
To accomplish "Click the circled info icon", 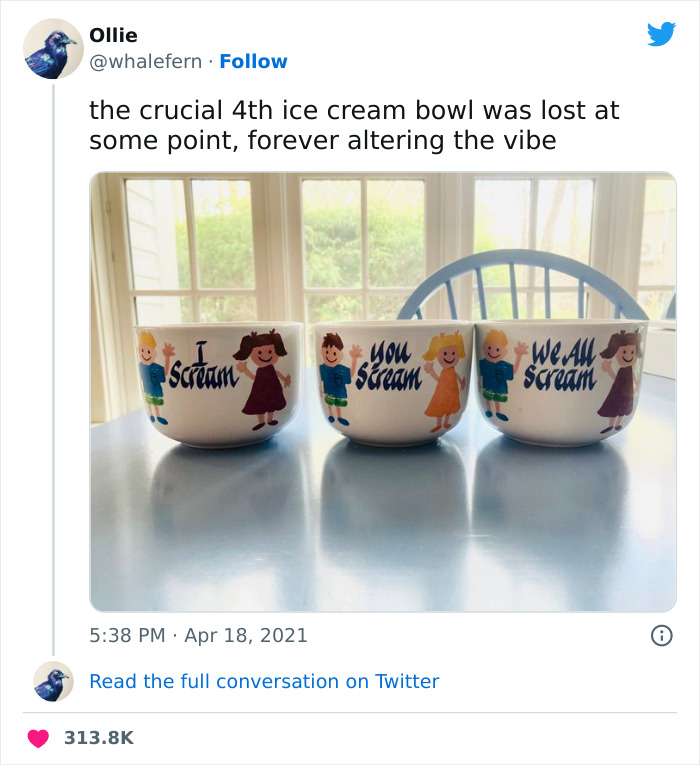I will tap(661, 635).
